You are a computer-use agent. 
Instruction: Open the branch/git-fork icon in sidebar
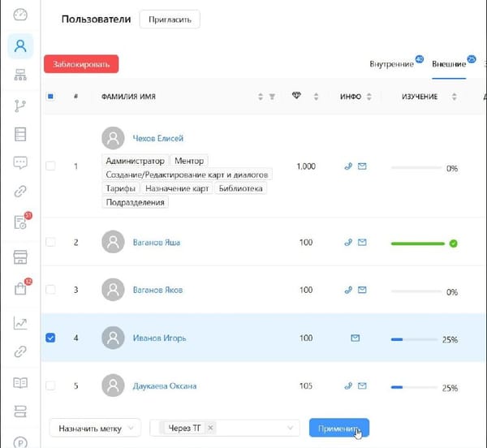(20, 106)
